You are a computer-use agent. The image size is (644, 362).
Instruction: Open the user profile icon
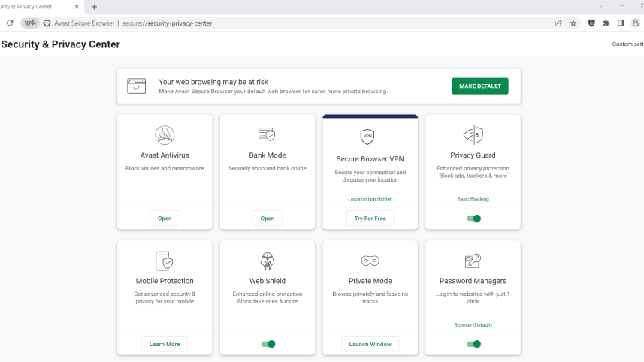click(x=636, y=23)
